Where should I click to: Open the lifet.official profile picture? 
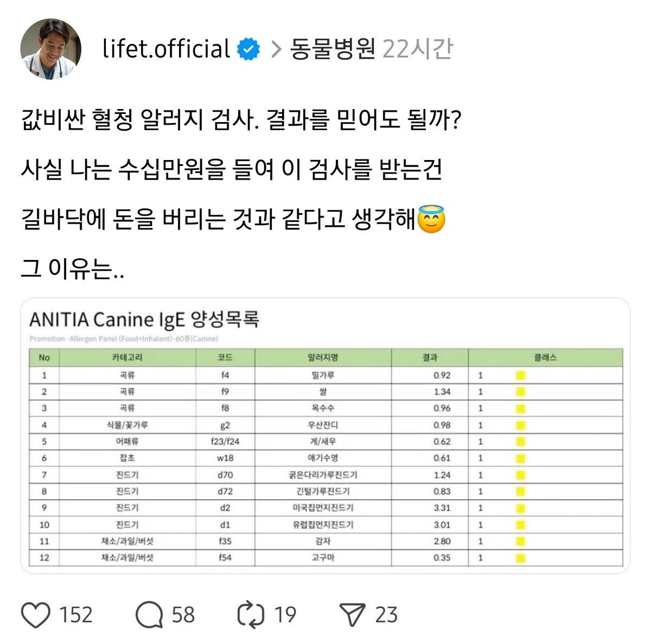51,49
